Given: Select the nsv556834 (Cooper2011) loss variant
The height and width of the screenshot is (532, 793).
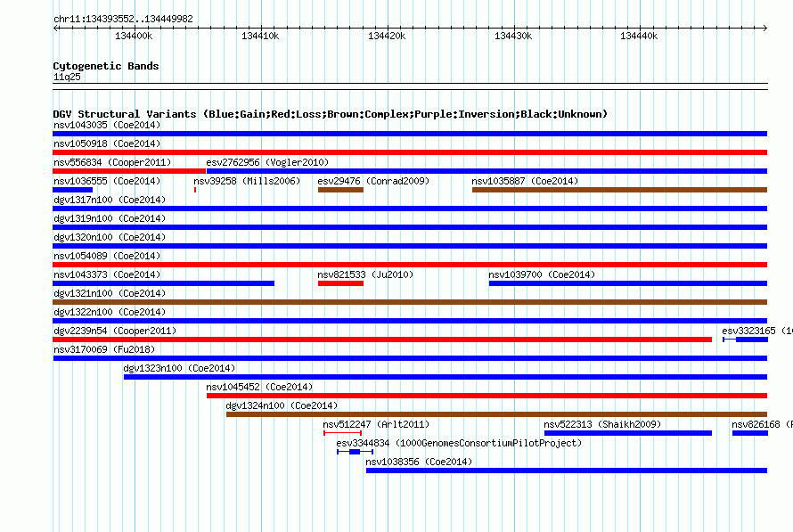Looking at the screenshot, I should pyautogui.click(x=129, y=171).
